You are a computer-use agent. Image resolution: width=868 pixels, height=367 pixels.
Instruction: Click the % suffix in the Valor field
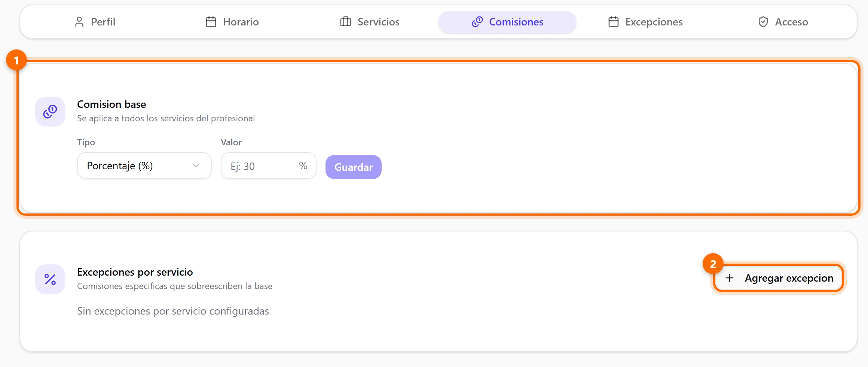[303, 166]
